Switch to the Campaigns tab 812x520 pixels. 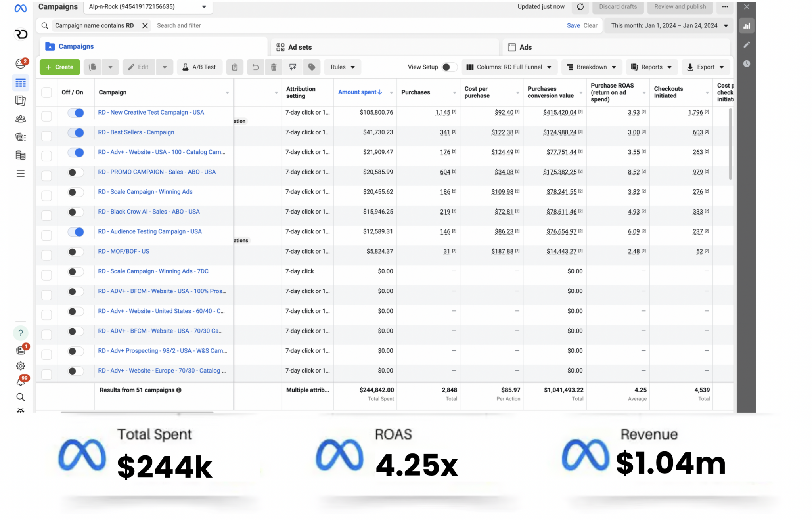153,46
